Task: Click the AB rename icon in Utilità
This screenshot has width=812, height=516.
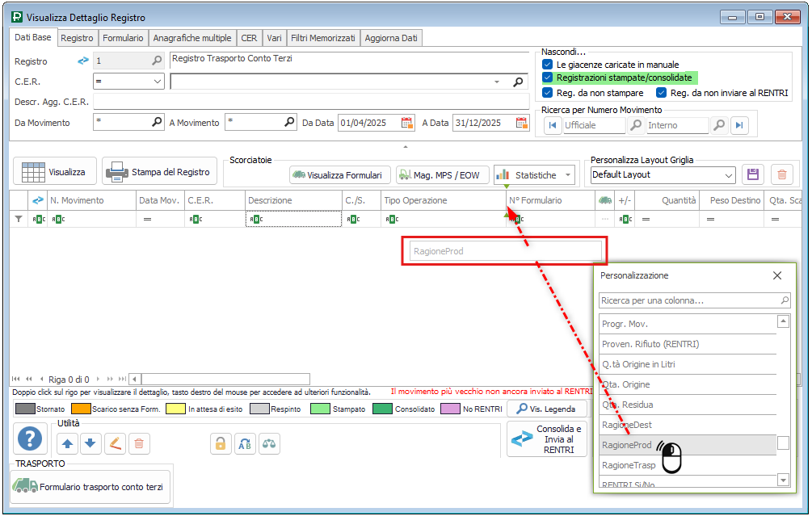Action: pos(245,443)
